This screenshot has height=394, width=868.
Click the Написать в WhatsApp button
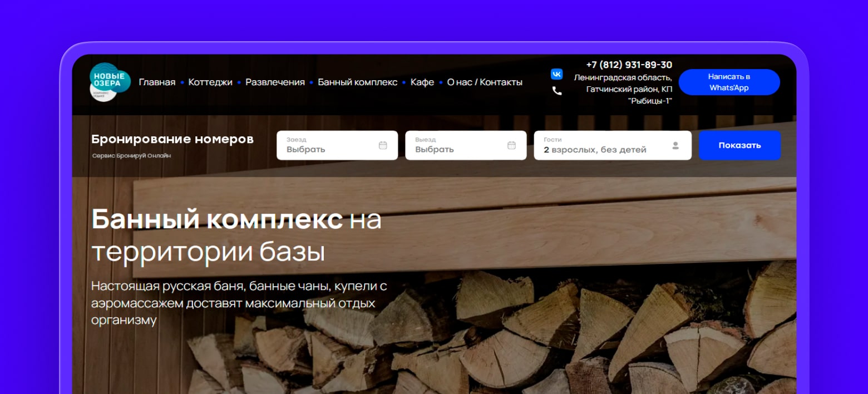pyautogui.click(x=729, y=82)
